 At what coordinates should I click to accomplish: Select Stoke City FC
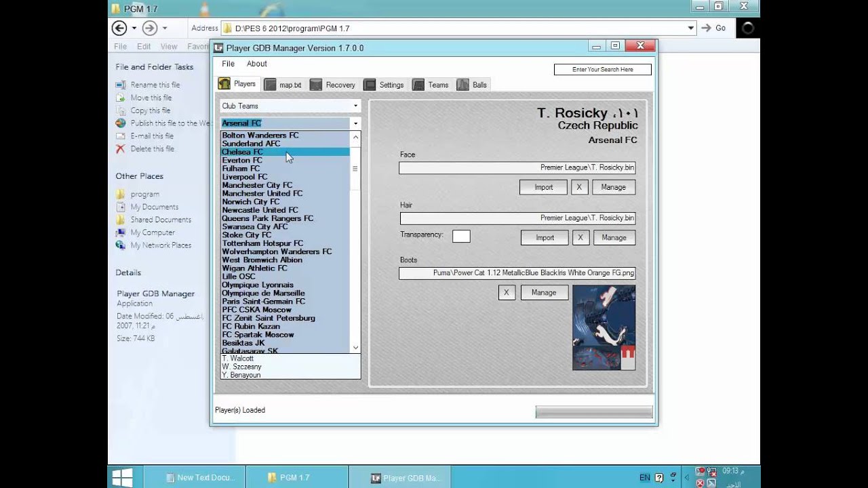[285, 235]
